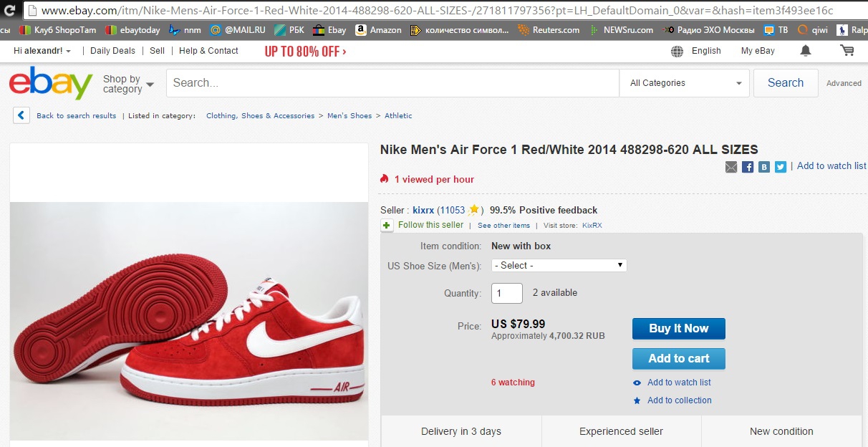Click the eBay logo
The width and height of the screenshot is (868, 447).
(x=50, y=84)
